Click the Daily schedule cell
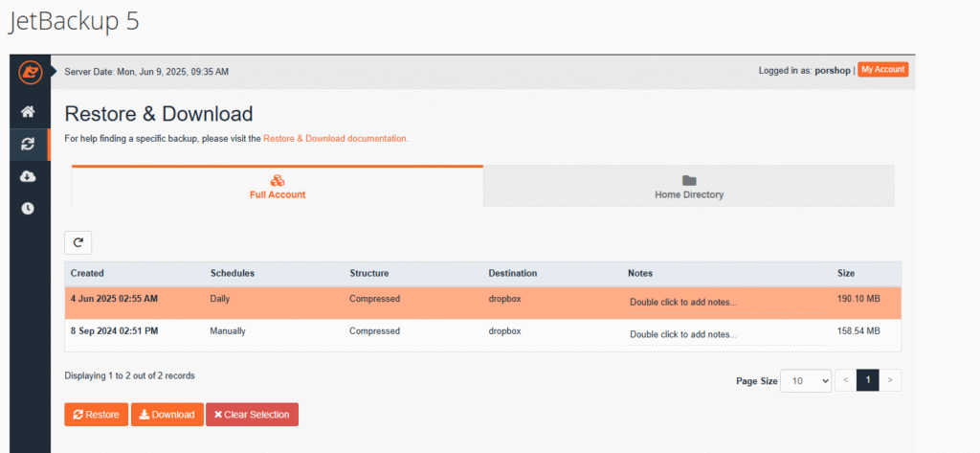 coord(220,299)
